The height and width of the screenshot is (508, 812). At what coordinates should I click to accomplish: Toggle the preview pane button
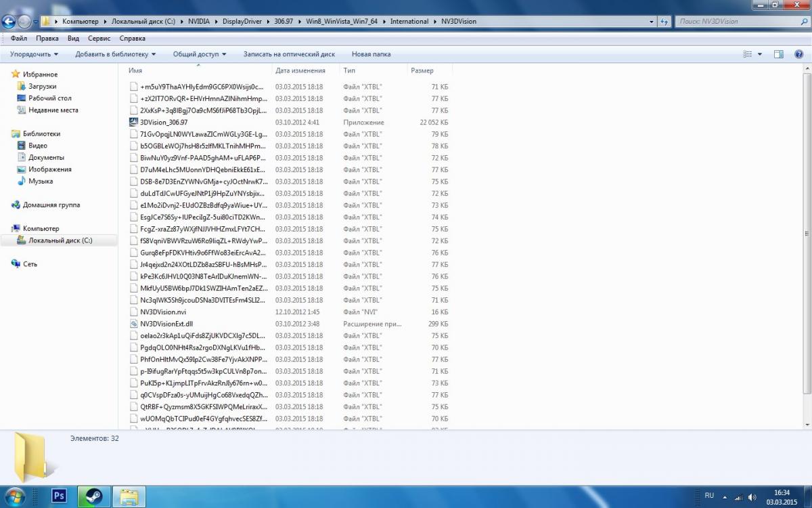[x=779, y=54]
